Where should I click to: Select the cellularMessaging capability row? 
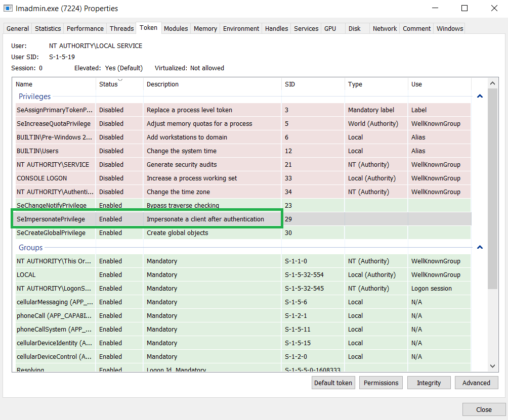[243, 302]
